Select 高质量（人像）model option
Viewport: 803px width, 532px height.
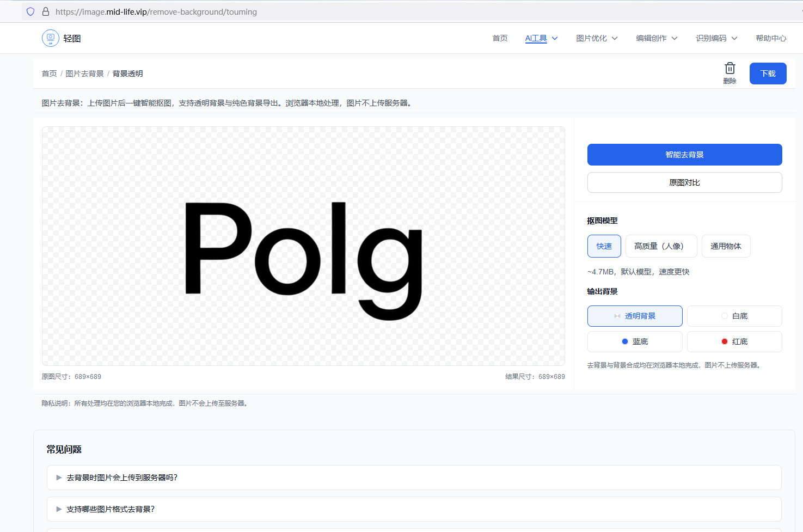coord(660,246)
